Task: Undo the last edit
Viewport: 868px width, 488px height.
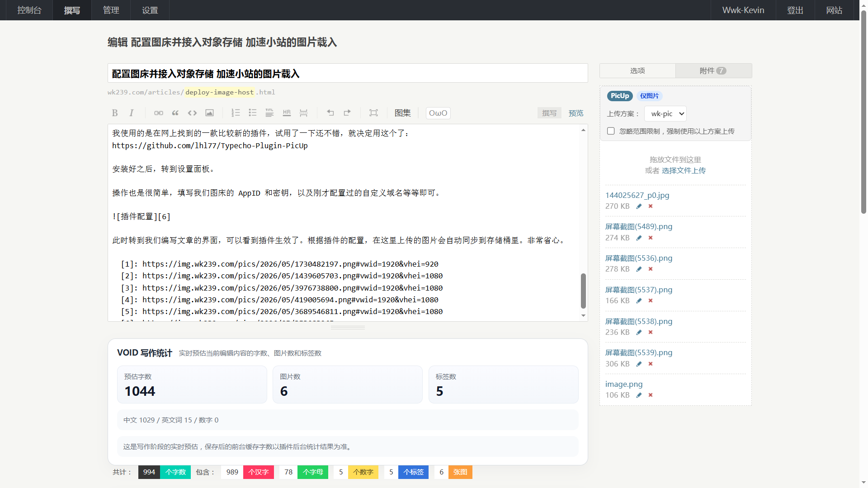Action: coord(330,113)
